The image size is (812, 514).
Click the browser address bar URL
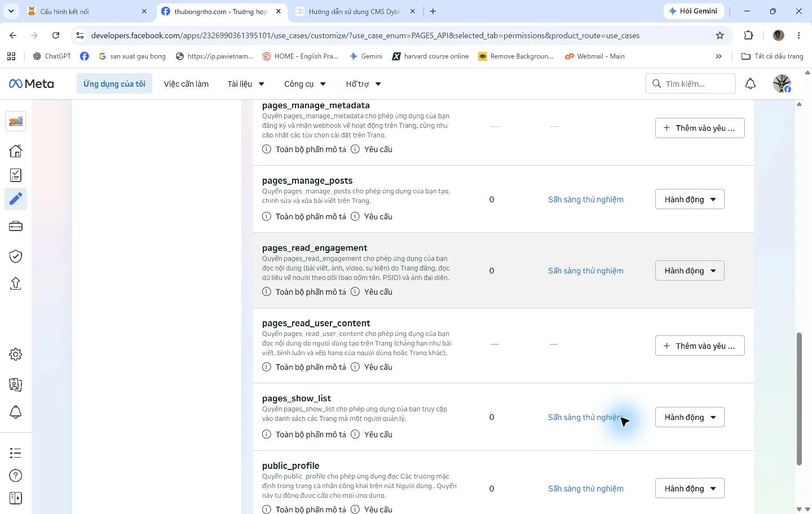pos(365,36)
